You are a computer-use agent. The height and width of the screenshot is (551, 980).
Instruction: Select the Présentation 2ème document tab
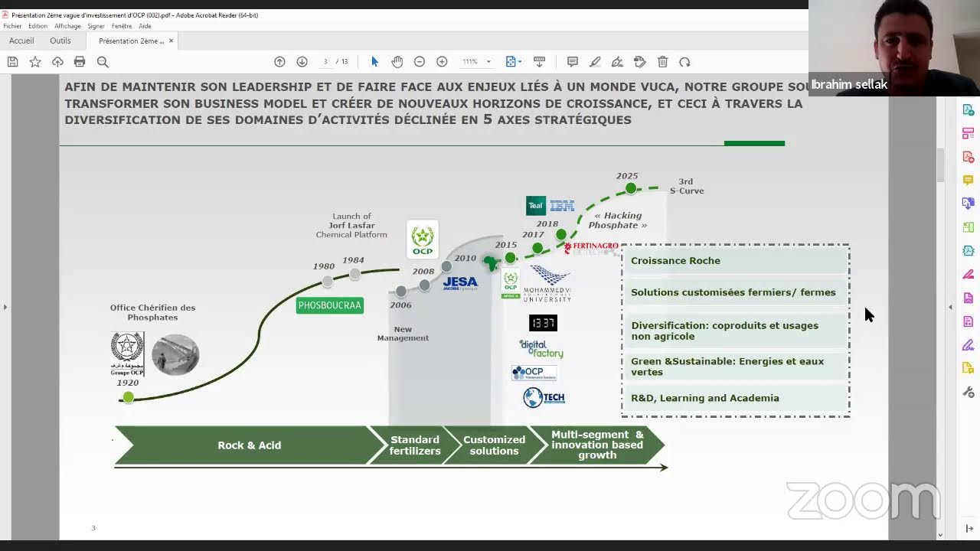(x=132, y=41)
